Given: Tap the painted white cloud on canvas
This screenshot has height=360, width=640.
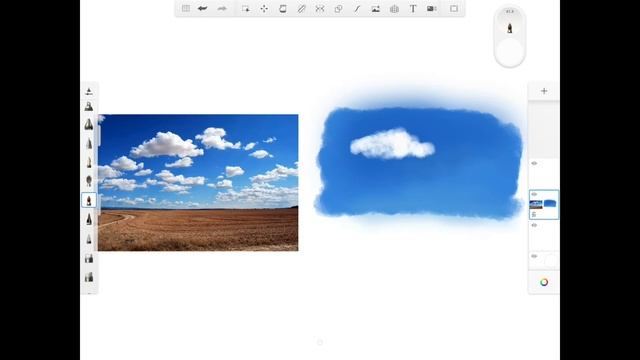Looking at the screenshot, I should [x=392, y=144].
